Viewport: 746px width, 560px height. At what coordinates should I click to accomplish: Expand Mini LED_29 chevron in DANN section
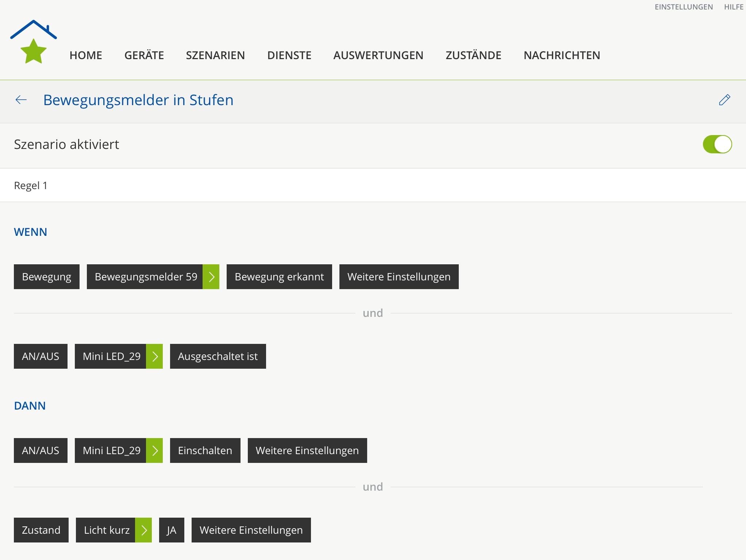point(154,450)
